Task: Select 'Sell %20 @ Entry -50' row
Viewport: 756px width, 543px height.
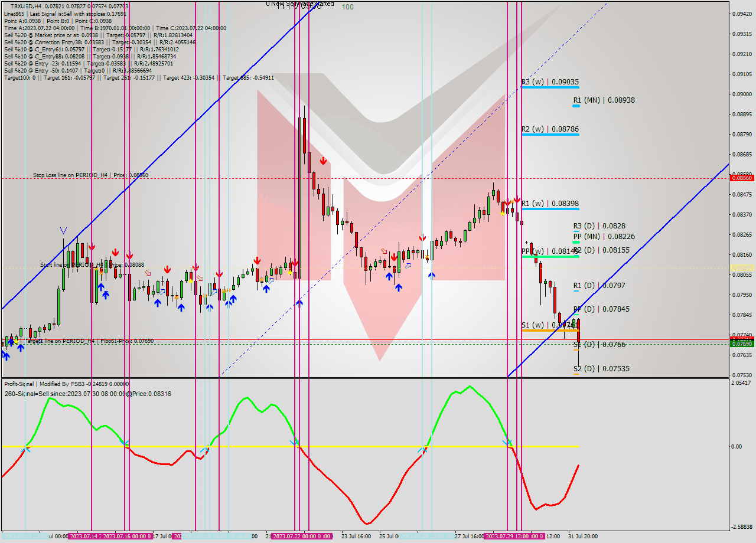Action: (77, 70)
